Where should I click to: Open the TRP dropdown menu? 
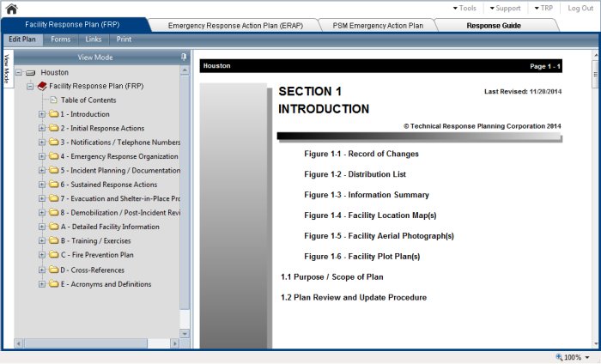click(x=543, y=8)
